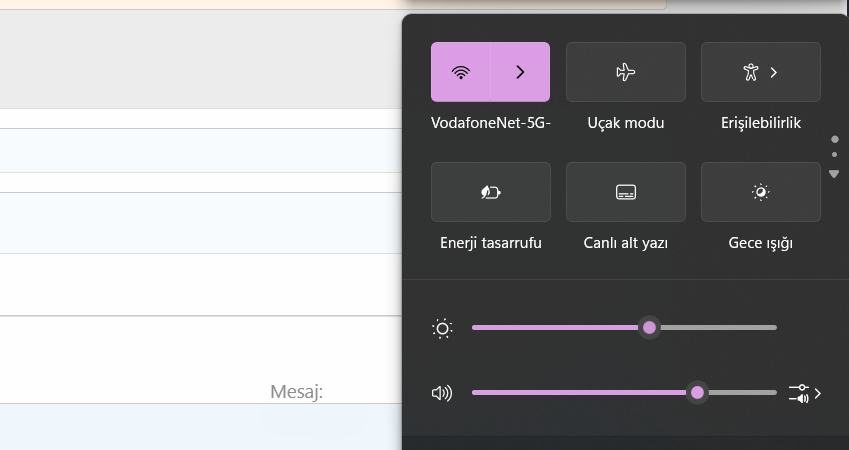This screenshot has width=849, height=450.
Task: Click the brightness sun icon
Action: [442, 328]
